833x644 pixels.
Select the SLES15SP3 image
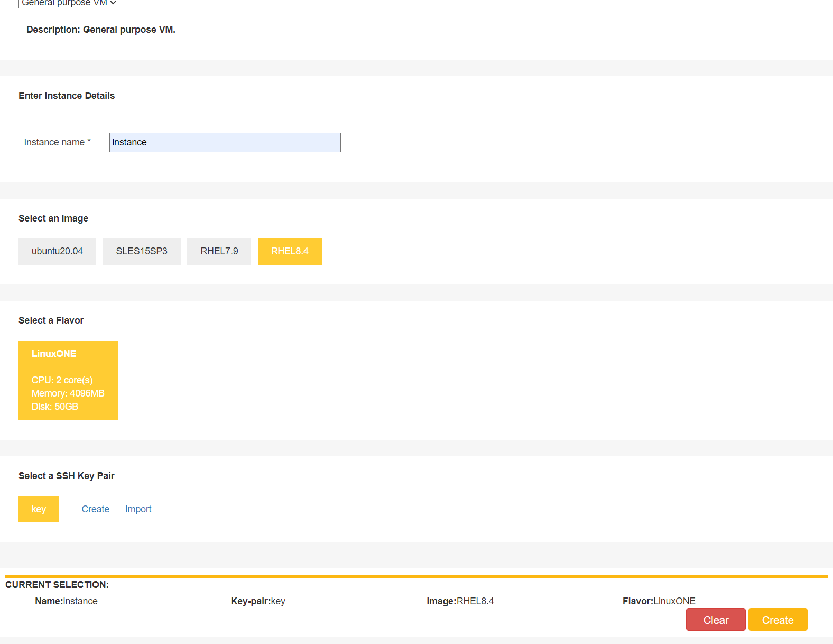(142, 251)
